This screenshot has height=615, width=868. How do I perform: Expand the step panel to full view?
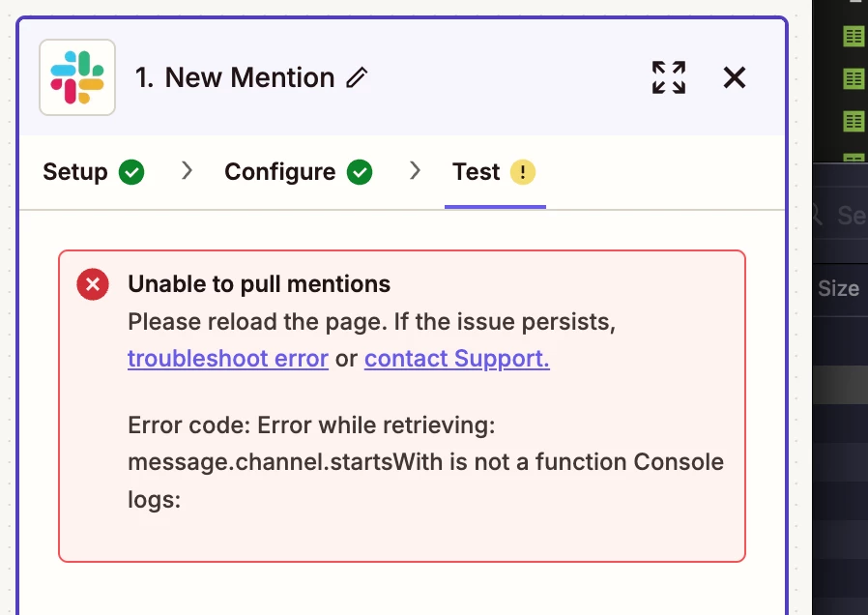point(669,77)
